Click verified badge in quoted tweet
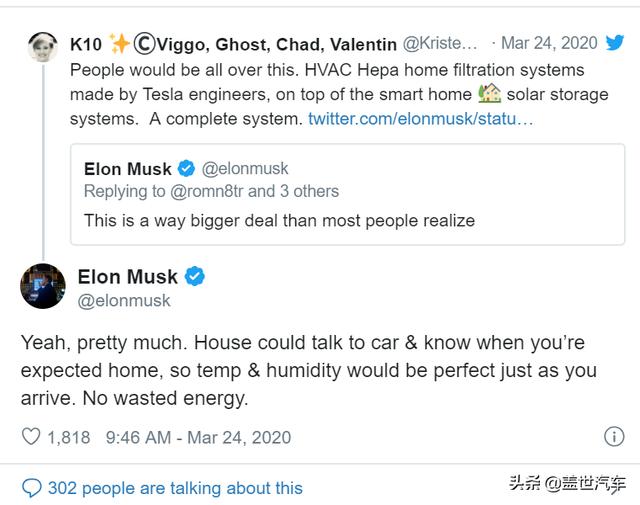Screen dimensions: 640x505 tap(188, 168)
